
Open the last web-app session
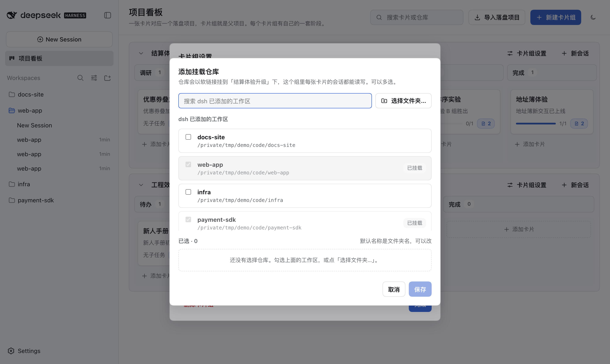tap(59, 169)
